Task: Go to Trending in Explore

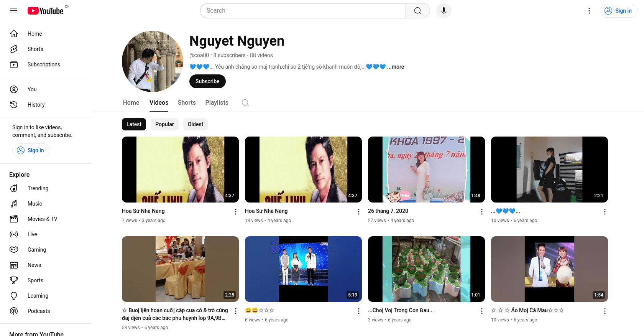Action: pos(38,188)
